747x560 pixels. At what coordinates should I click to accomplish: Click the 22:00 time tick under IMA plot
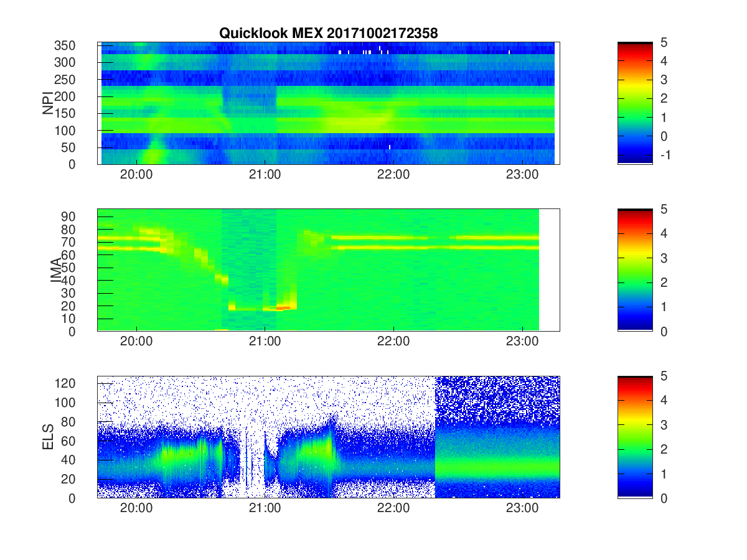[393, 342]
